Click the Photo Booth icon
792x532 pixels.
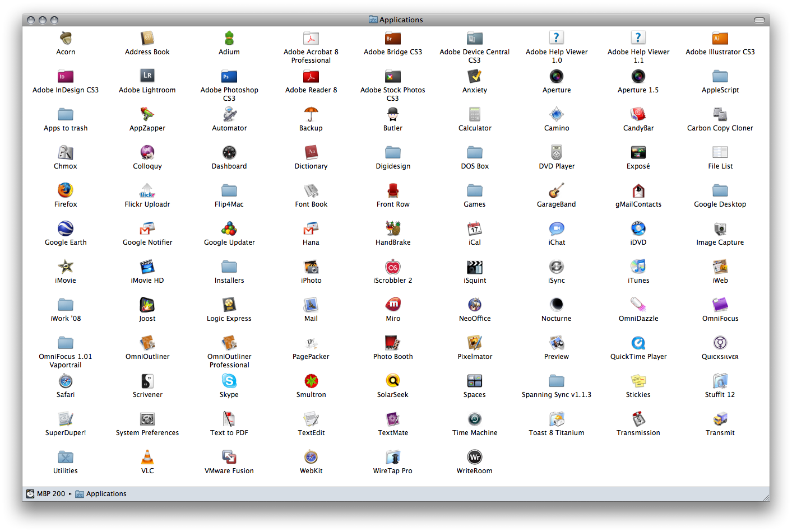tap(393, 343)
